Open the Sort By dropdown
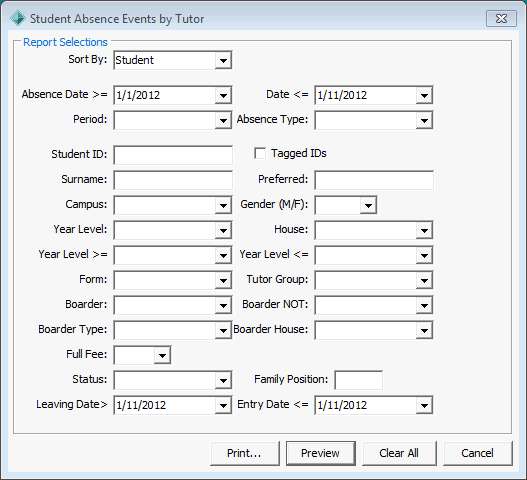Image resolution: width=527 pixels, height=480 pixels. (x=223, y=61)
